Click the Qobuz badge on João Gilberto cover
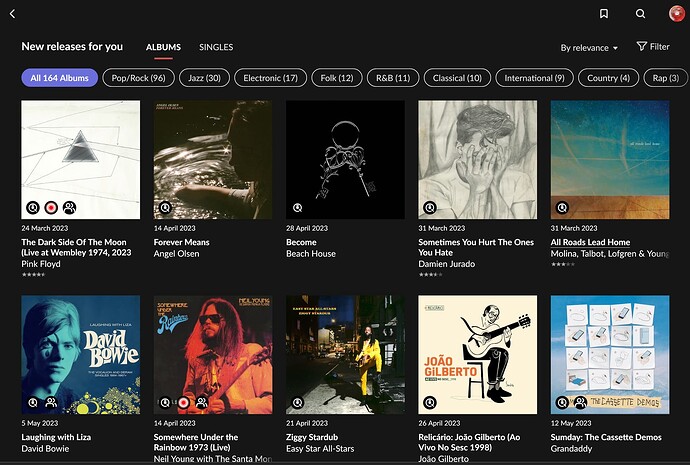This screenshot has width=690, height=465. pos(429,402)
